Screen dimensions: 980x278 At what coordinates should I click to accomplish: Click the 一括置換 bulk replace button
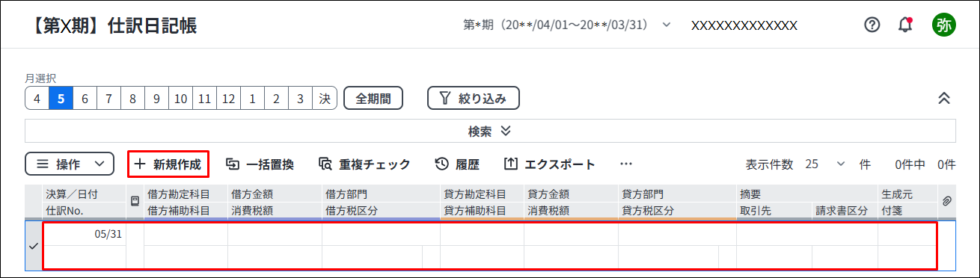260,164
